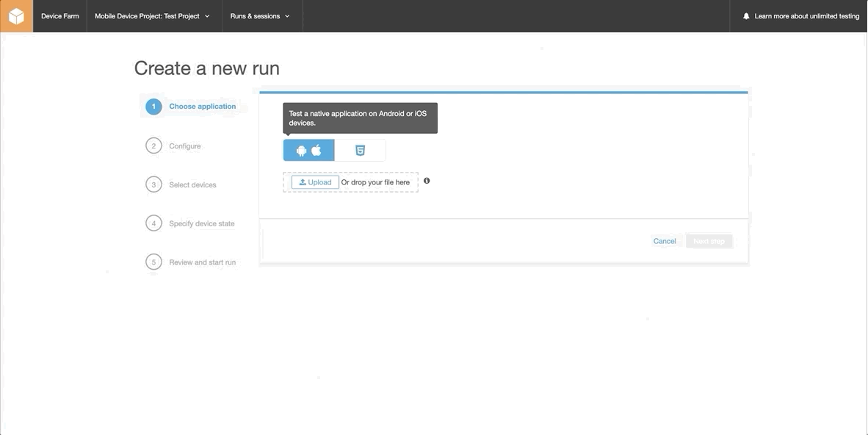Open the Learn more about unlimited testing link
Image resolution: width=868 pixels, height=435 pixels.
pyautogui.click(x=806, y=16)
